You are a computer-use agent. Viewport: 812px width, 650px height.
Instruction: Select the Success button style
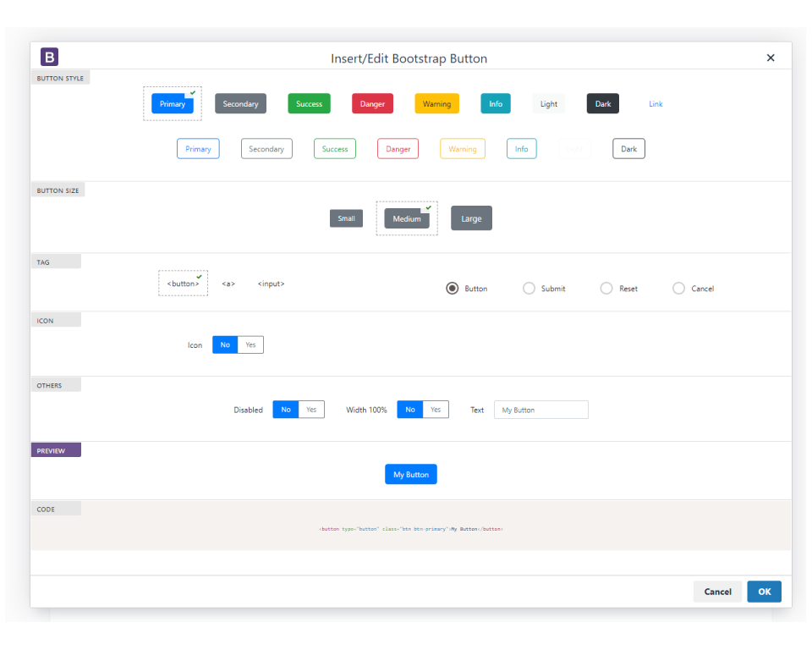pos(309,103)
